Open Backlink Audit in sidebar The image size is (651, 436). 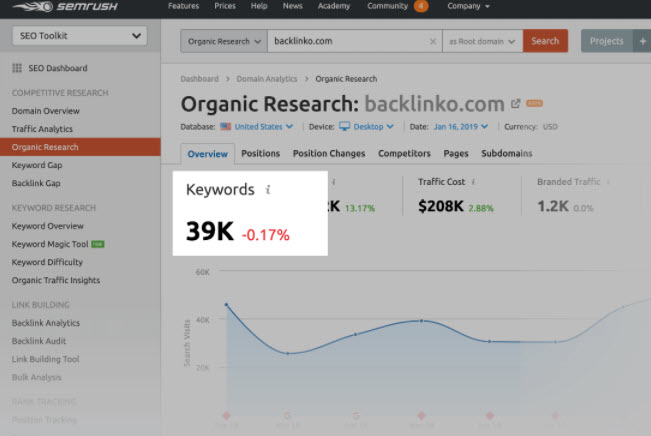point(39,341)
